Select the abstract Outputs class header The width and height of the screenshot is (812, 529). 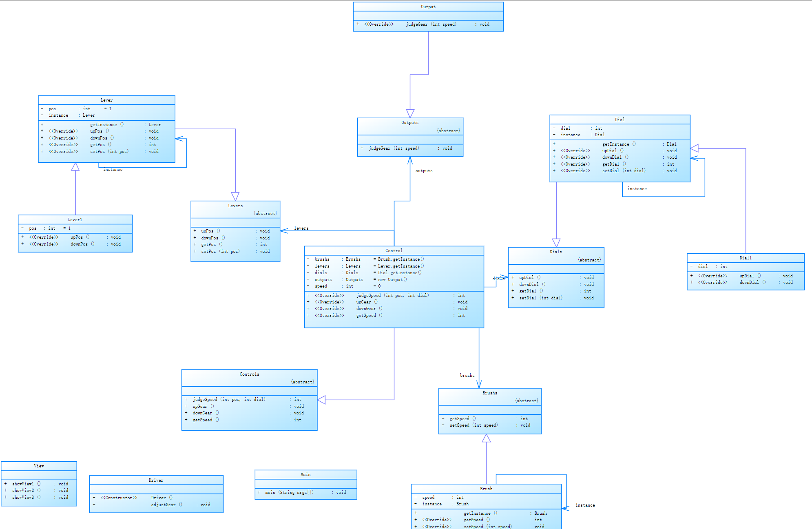[x=409, y=122]
